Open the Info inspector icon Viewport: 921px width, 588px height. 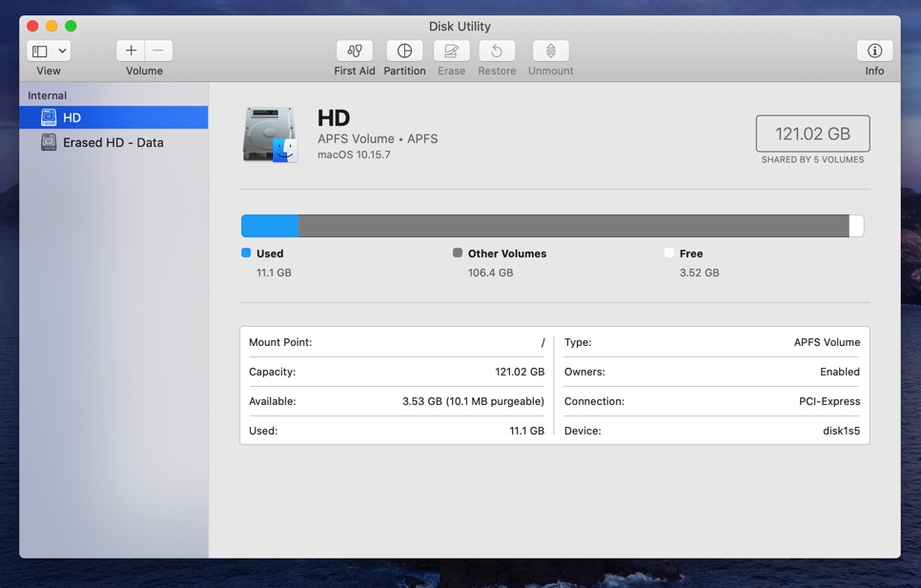point(874,51)
